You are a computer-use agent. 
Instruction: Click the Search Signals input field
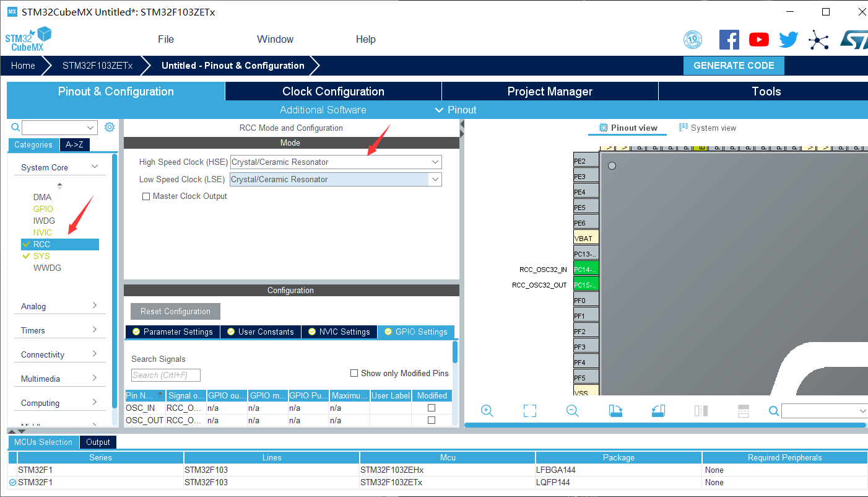pyautogui.click(x=166, y=375)
